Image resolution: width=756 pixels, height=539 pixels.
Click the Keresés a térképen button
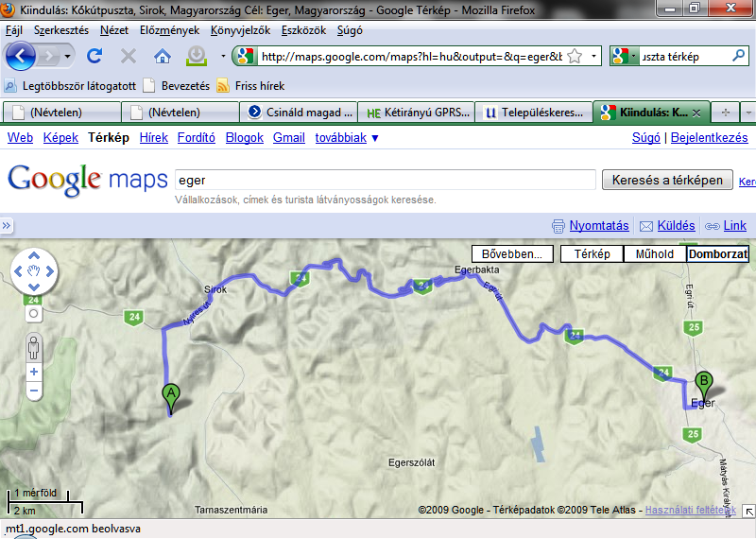click(x=667, y=180)
